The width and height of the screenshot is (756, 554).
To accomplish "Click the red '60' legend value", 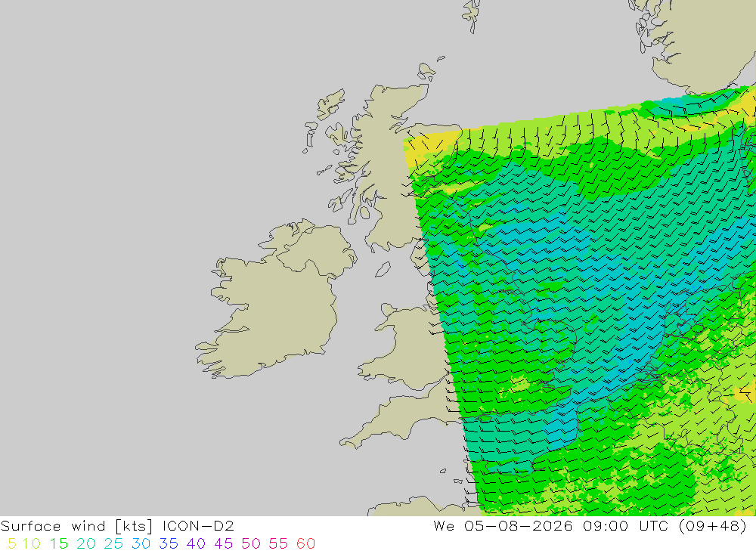I will (305, 544).
